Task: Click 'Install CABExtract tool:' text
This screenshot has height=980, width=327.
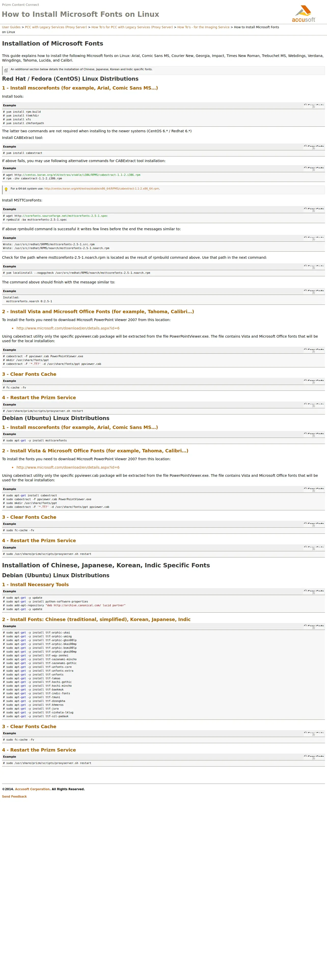Action: [x=22, y=138]
